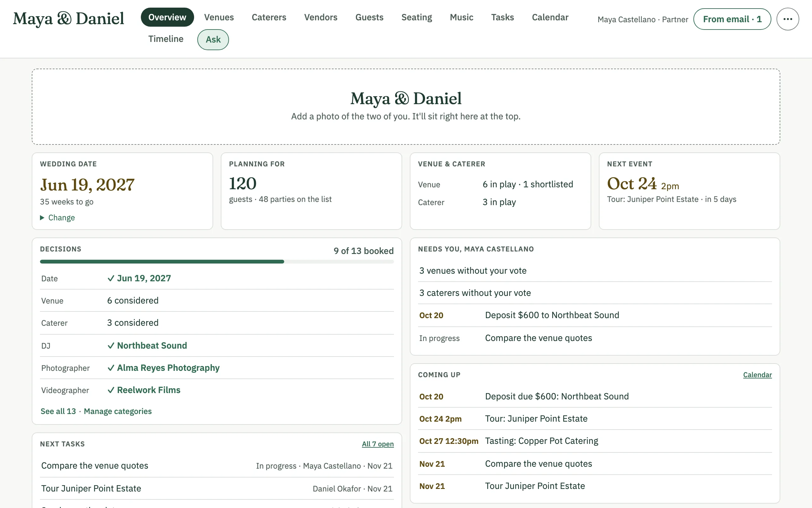
Task: Click the 120 guests planning figure
Action: pyautogui.click(x=243, y=184)
